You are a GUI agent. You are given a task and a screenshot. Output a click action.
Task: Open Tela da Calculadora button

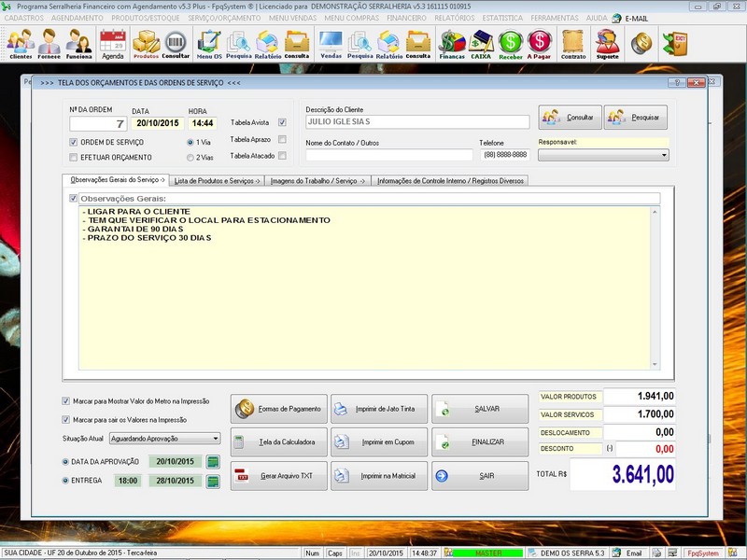pyautogui.click(x=279, y=441)
